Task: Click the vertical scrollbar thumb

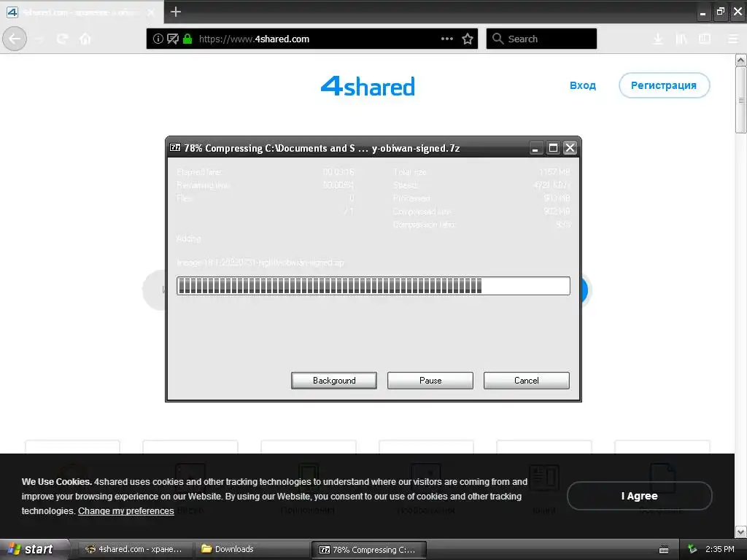Action: point(740,100)
